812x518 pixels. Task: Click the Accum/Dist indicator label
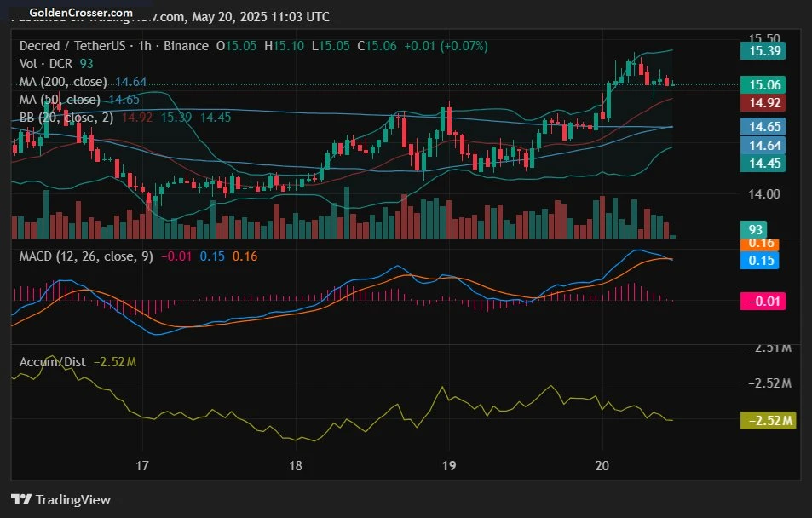(52, 362)
